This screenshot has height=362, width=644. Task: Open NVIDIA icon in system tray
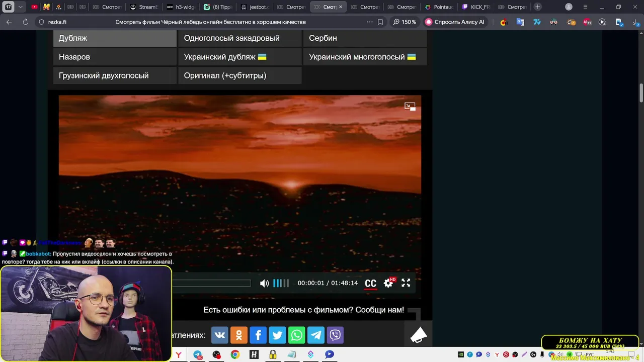pyautogui.click(x=460, y=354)
